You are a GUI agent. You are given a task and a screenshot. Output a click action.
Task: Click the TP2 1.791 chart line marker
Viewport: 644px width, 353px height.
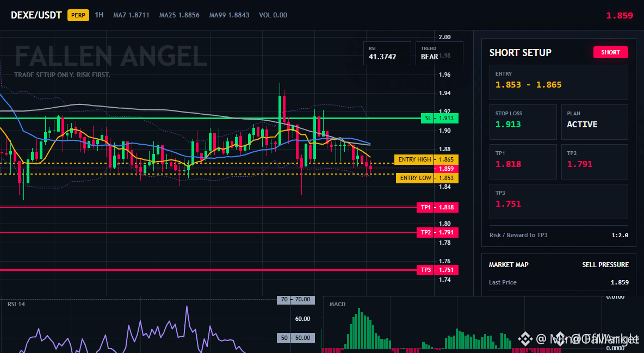pyautogui.click(x=437, y=233)
